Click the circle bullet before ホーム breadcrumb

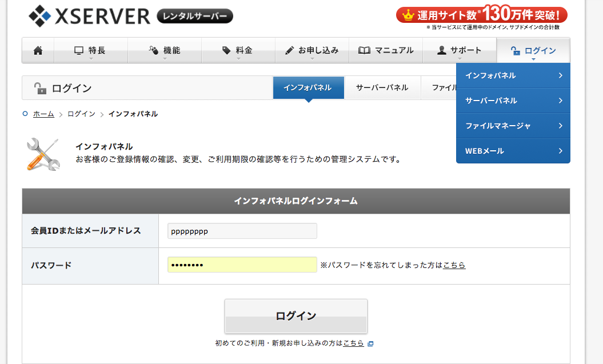tap(25, 114)
